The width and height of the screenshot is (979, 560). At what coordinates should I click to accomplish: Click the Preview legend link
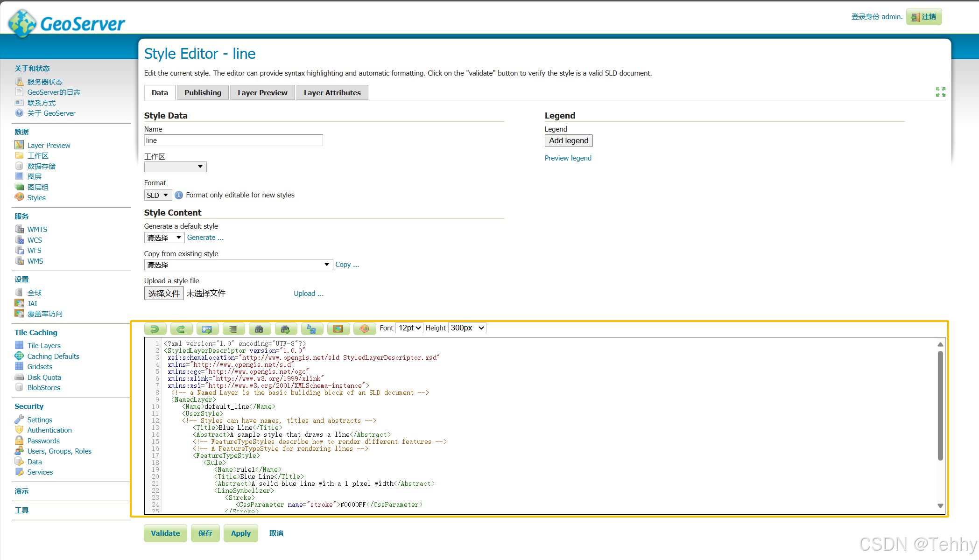pos(568,158)
